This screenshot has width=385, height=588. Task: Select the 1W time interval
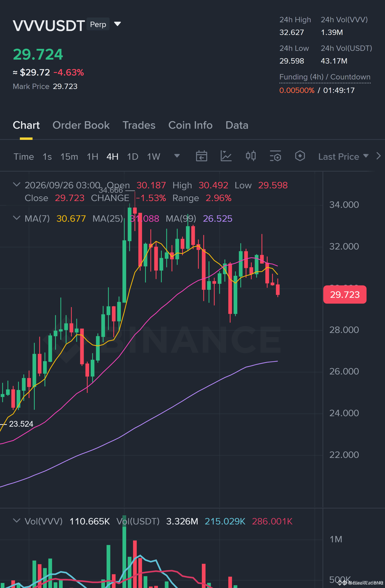(154, 157)
